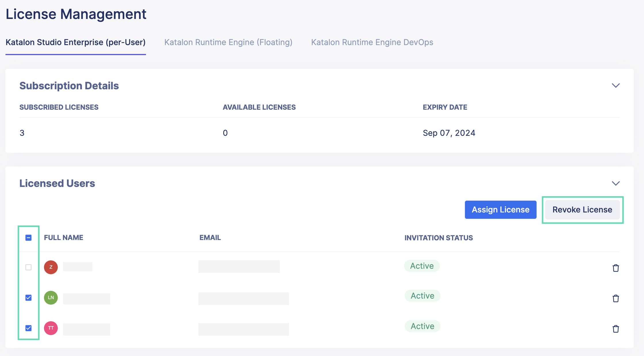
Task: Delete the first user via trash icon
Action: tap(616, 268)
